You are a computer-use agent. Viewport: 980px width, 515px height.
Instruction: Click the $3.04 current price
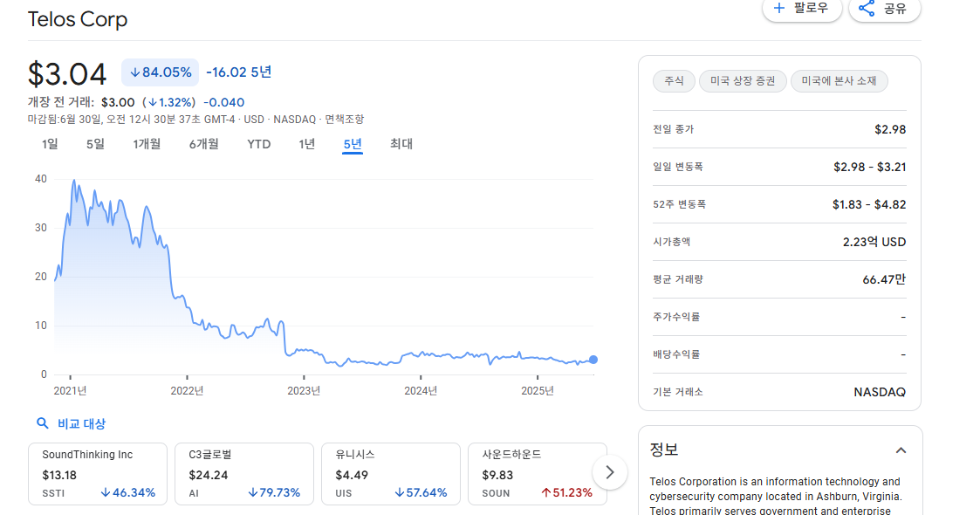(67, 73)
